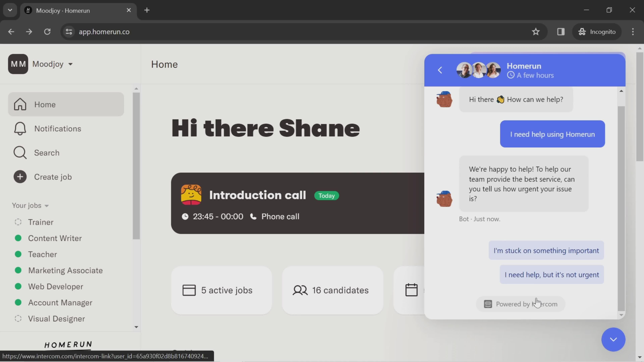Click the chat scrollbar down arrow

621,315
